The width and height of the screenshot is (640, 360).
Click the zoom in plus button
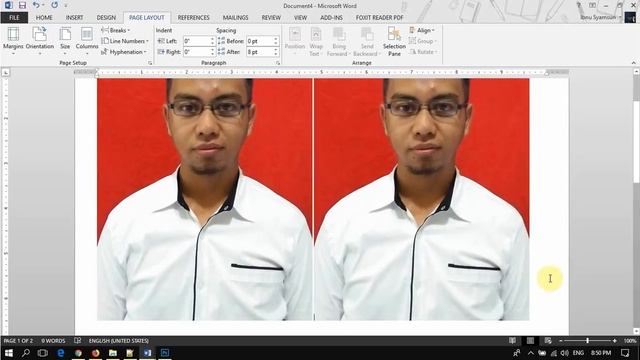click(x=615, y=340)
